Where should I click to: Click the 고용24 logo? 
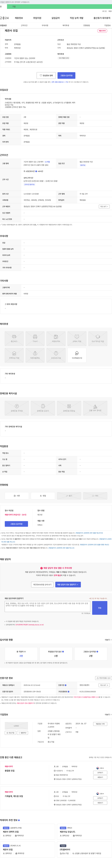[x=4, y=18]
